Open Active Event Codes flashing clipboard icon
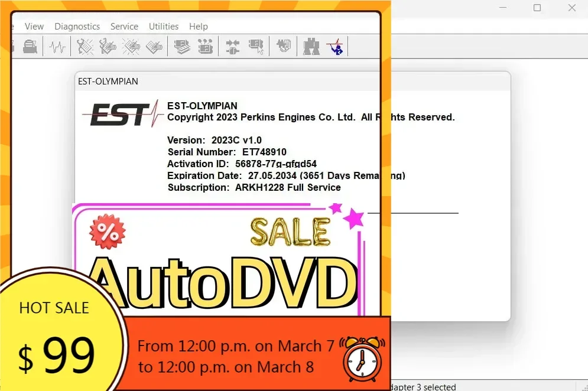 click(131, 47)
